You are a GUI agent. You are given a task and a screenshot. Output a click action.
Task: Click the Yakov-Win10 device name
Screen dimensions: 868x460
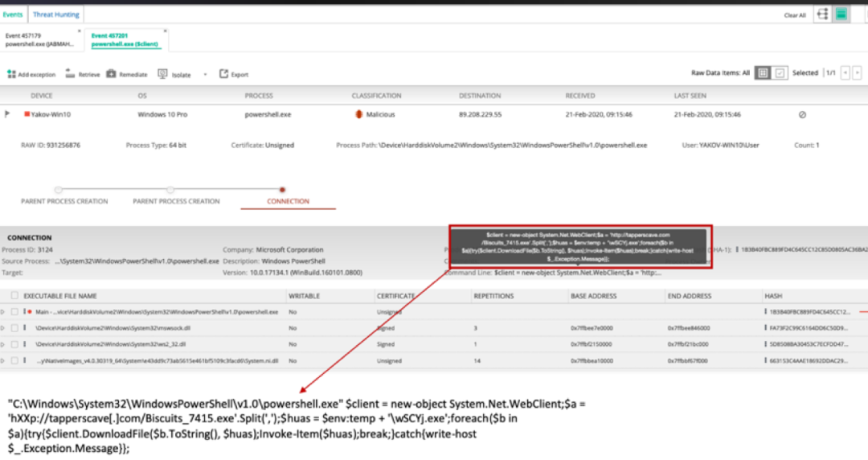point(51,115)
